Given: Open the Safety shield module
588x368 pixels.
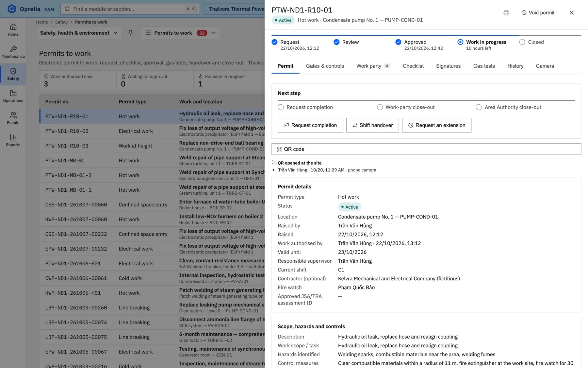Looking at the screenshot, I should 13,74.
